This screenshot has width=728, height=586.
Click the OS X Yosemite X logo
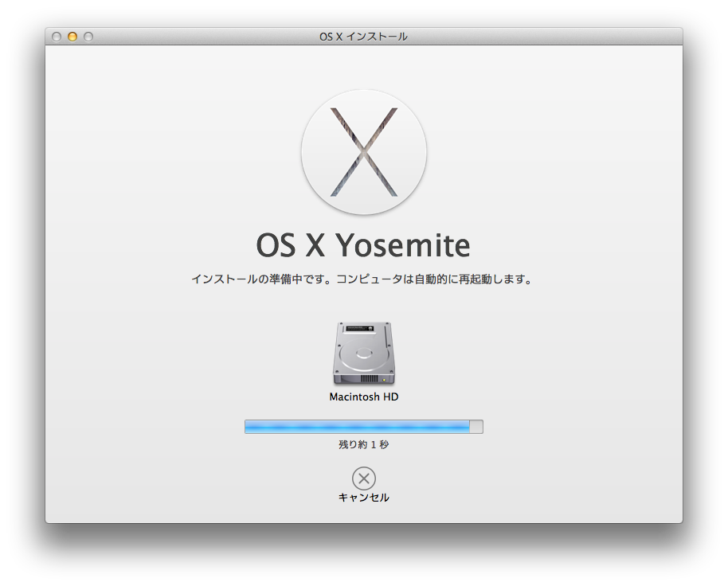(363, 152)
